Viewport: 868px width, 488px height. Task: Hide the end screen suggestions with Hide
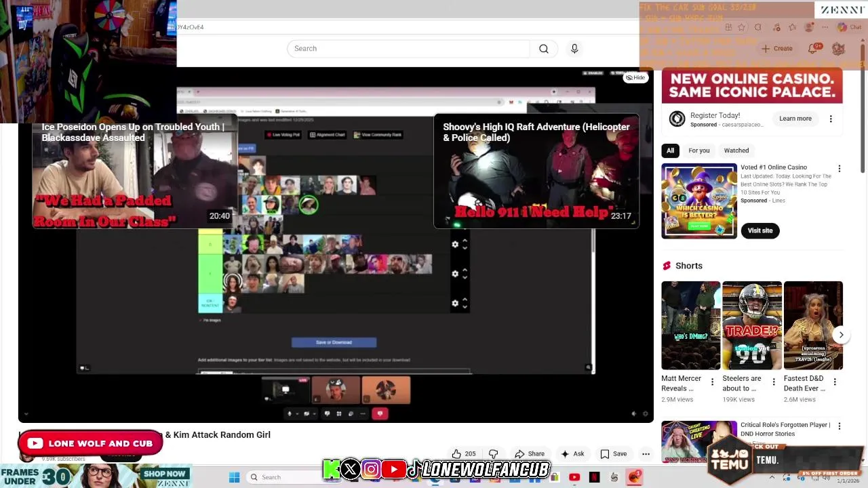635,78
